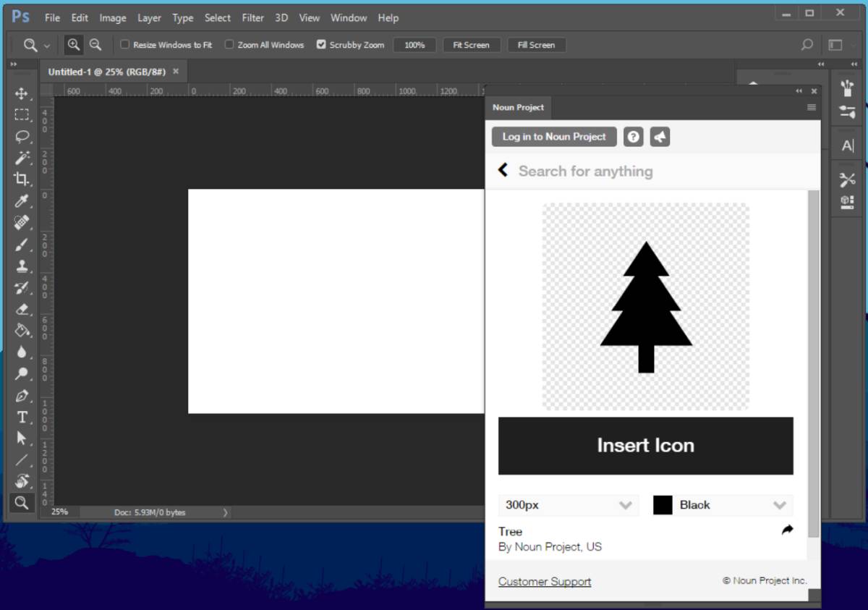Click the Noun Project help icon
The height and width of the screenshot is (610, 868).
pyautogui.click(x=634, y=137)
